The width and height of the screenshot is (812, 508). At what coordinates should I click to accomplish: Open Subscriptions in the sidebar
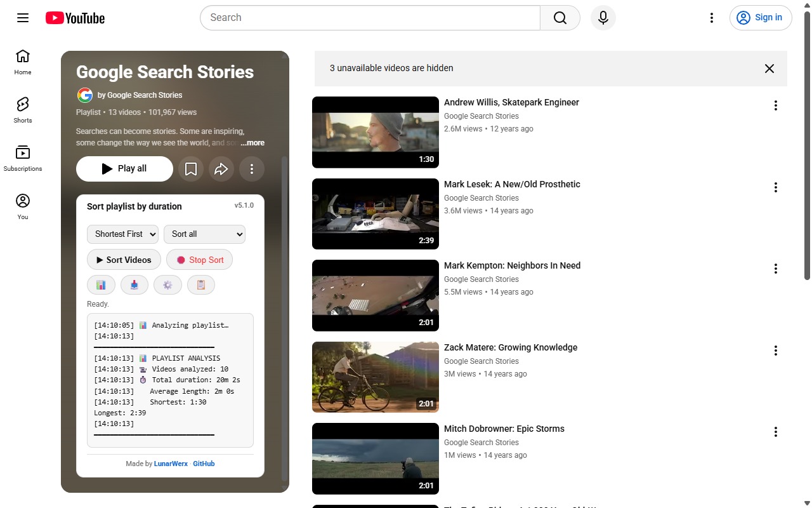tap(23, 158)
